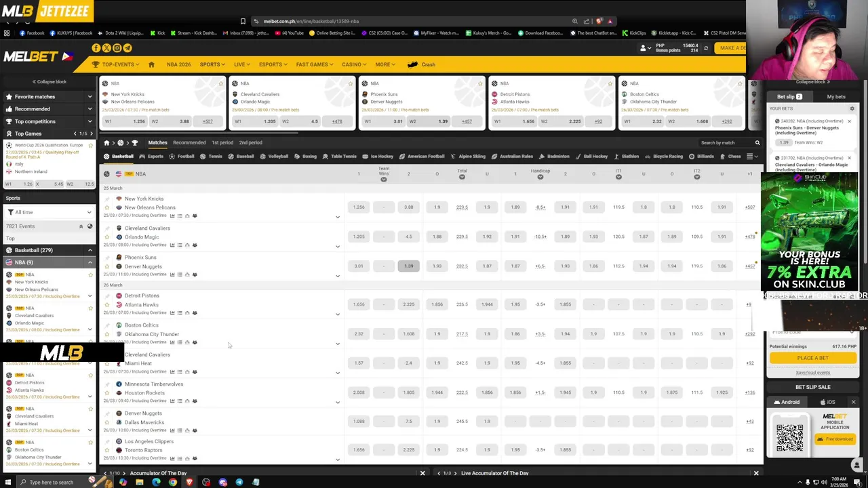Collapse Basketball (279) sidebar group
The width and height of the screenshot is (868, 488).
pos(90,250)
